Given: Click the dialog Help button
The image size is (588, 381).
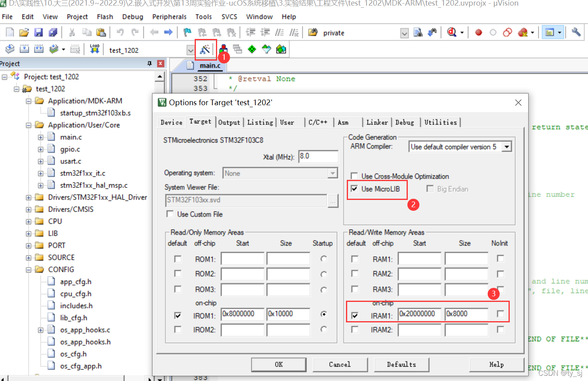Looking at the screenshot, I should click(496, 365).
